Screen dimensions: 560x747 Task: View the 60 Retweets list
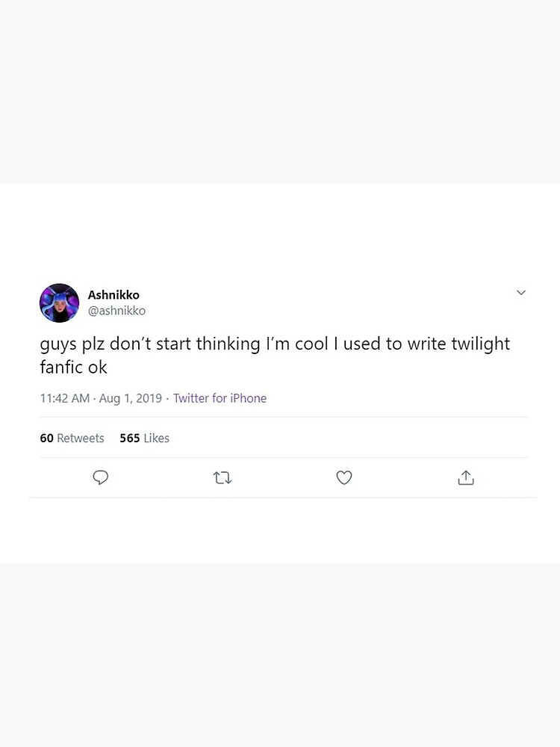click(72, 438)
